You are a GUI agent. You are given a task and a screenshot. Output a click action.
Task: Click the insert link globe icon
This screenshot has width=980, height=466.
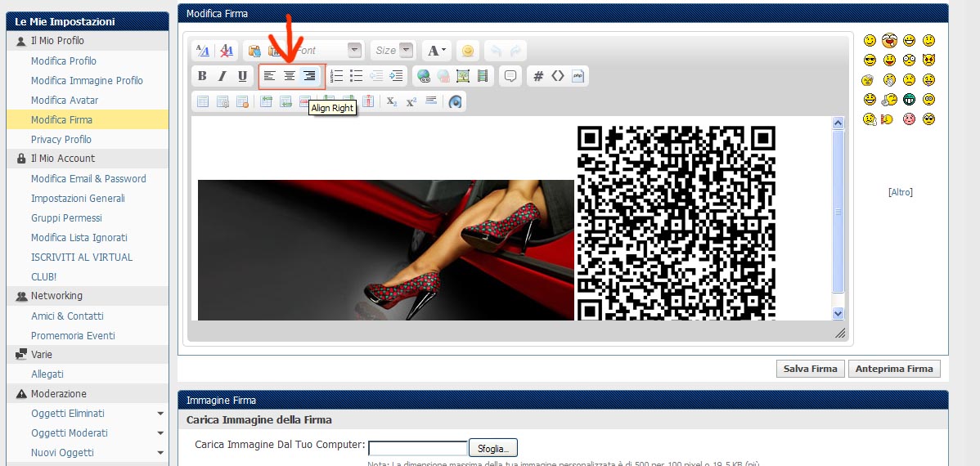[x=423, y=76]
